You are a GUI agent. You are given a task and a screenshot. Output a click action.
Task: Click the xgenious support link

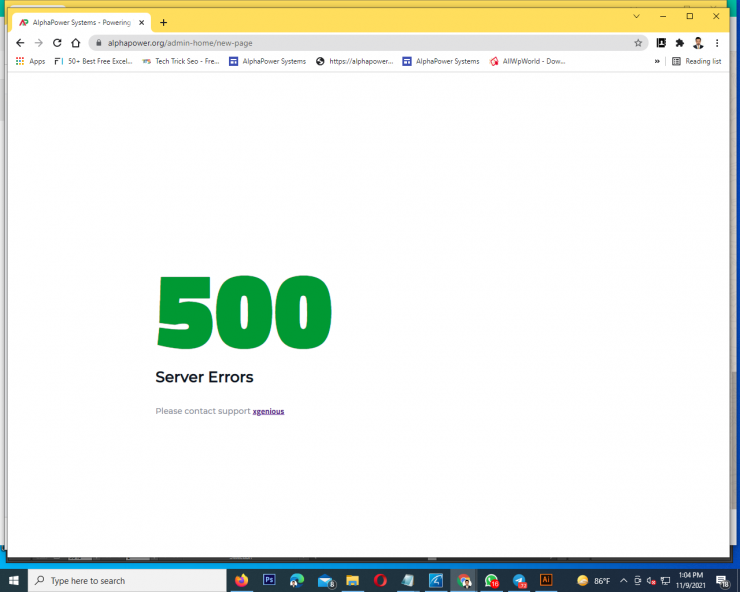point(268,411)
